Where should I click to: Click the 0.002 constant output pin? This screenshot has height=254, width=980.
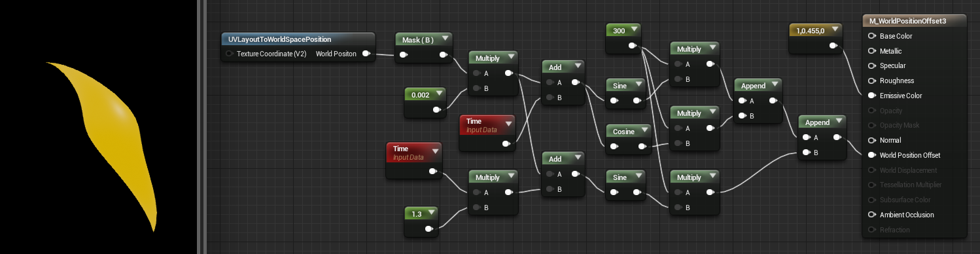tap(437, 109)
